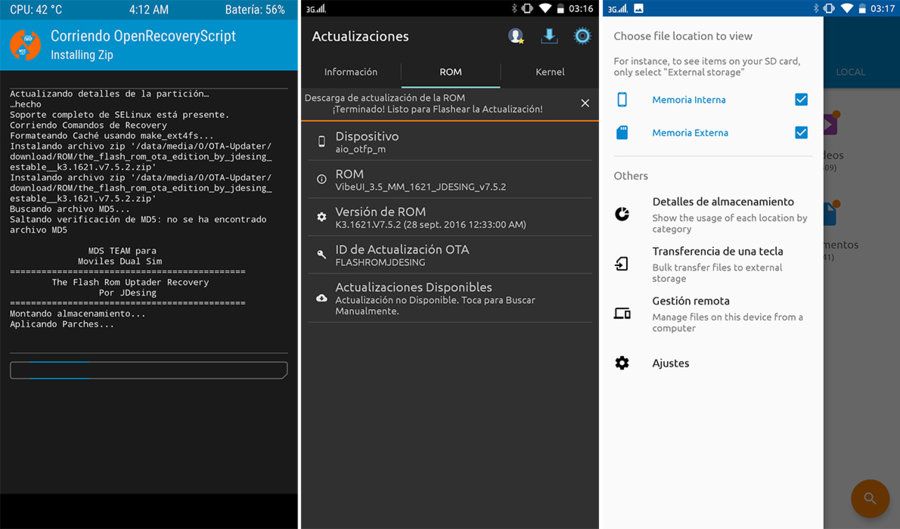Dismiss the ROM download finished notification

pos(585,103)
